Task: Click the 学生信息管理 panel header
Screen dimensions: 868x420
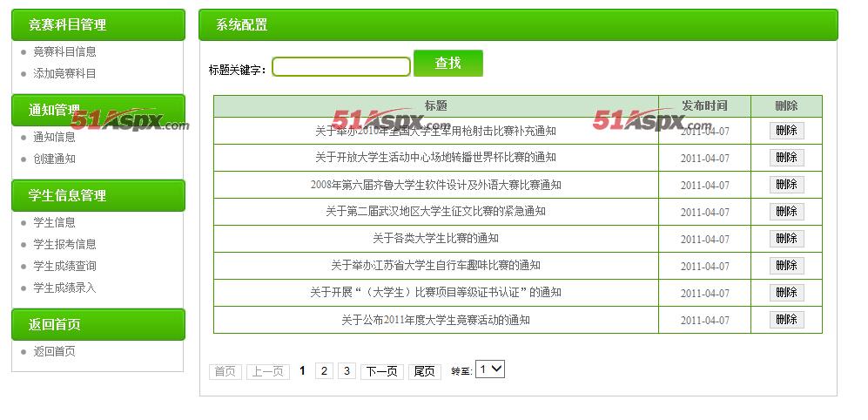Action: point(98,195)
